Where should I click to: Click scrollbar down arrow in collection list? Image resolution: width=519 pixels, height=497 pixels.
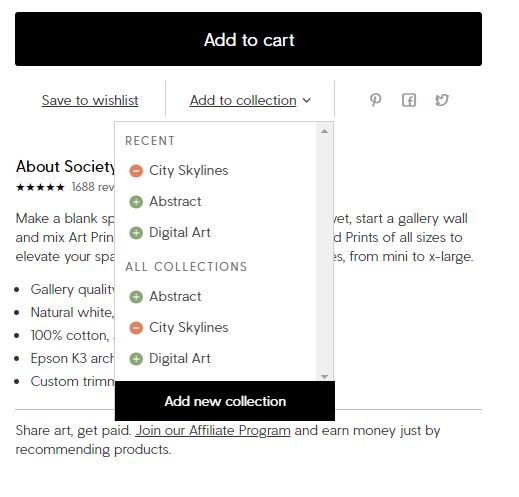tap(324, 377)
